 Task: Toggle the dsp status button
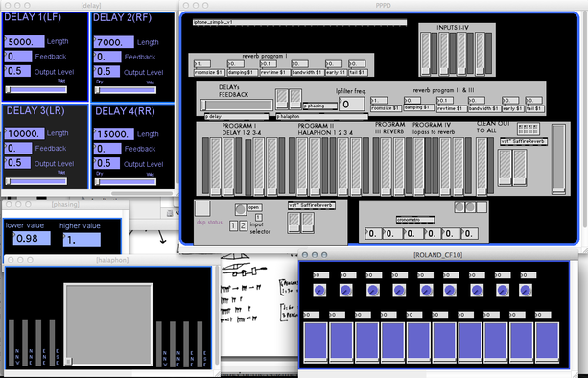(x=203, y=209)
